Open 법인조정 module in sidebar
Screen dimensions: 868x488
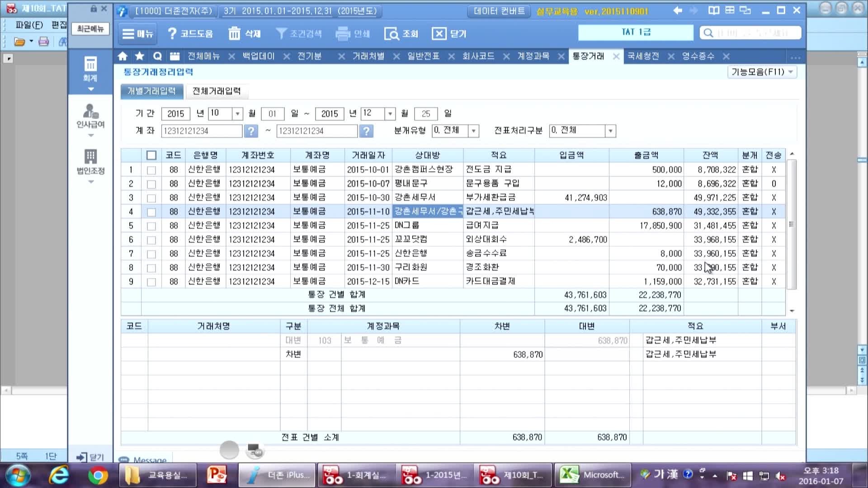90,162
